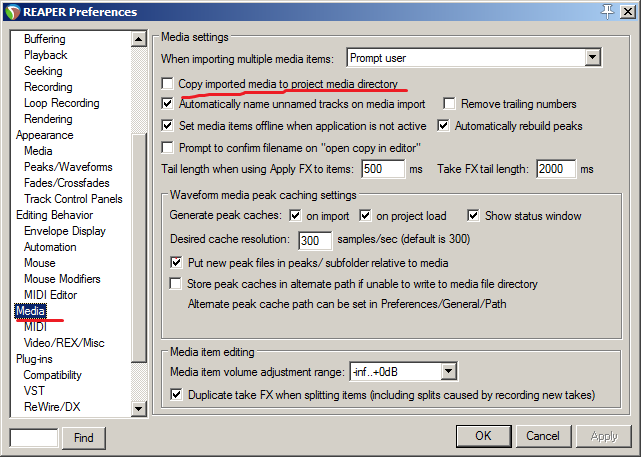Click the REAPER logo icon in title bar
The width and height of the screenshot is (641, 457).
point(12,12)
